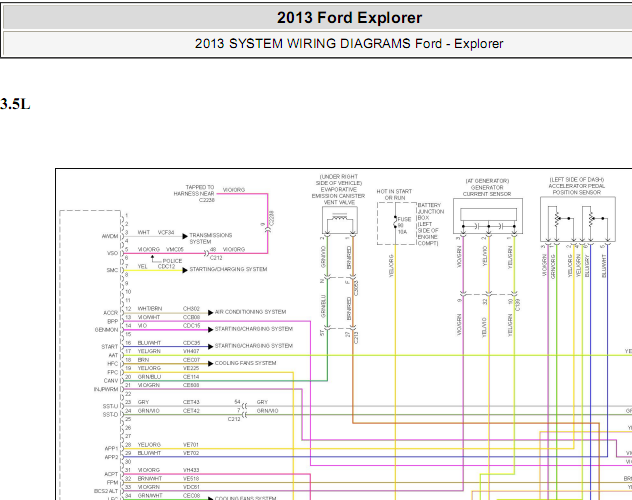
Task: Click the "AIR CONDITIONING SYSTEM" reference label
Action: pyautogui.click(x=250, y=312)
